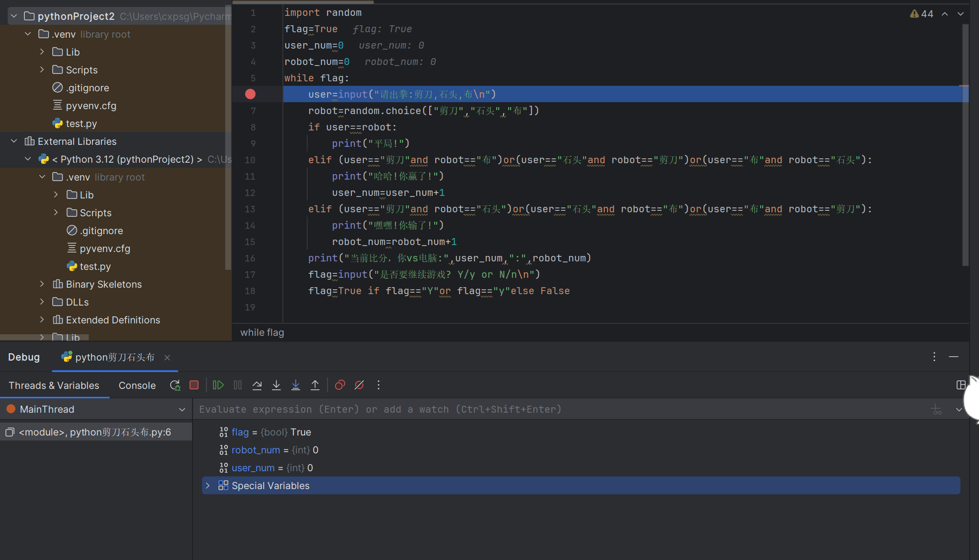Click the Step Over icon
Viewport: 979px width, 560px height.
click(x=257, y=385)
